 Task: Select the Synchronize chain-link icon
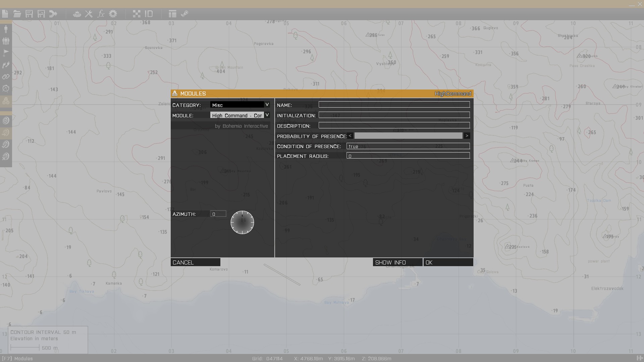[6, 77]
